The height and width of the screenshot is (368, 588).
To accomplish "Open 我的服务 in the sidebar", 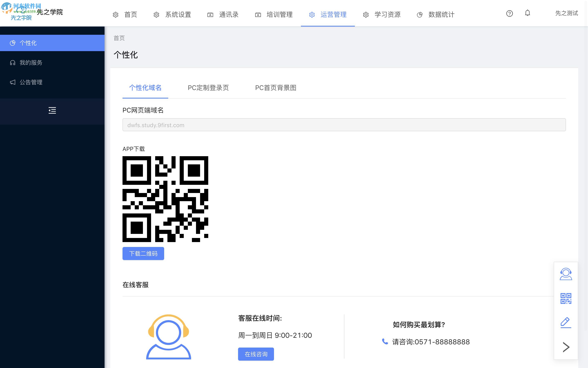I will [52, 63].
